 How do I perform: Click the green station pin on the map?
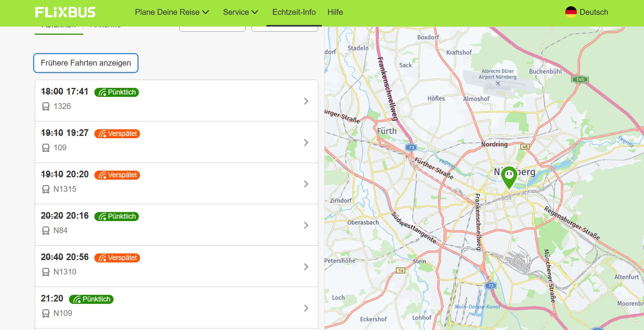509,178
